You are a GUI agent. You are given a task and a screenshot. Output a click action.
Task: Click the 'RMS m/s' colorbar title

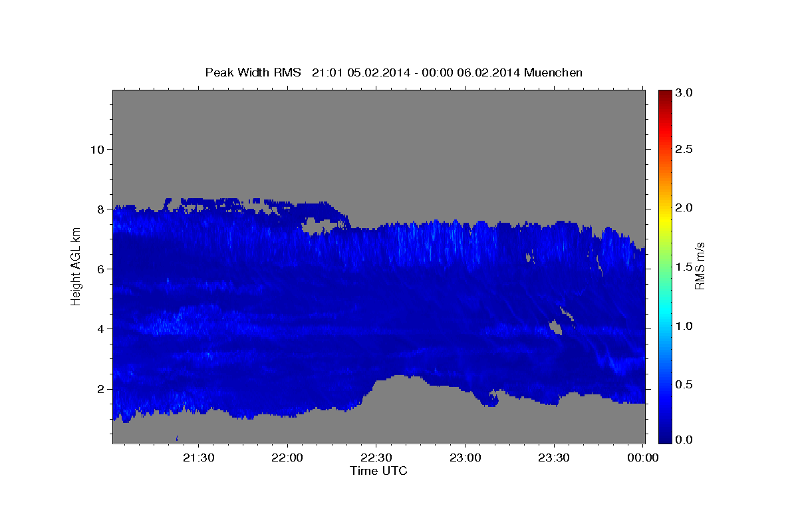pyautogui.click(x=700, y=266)
